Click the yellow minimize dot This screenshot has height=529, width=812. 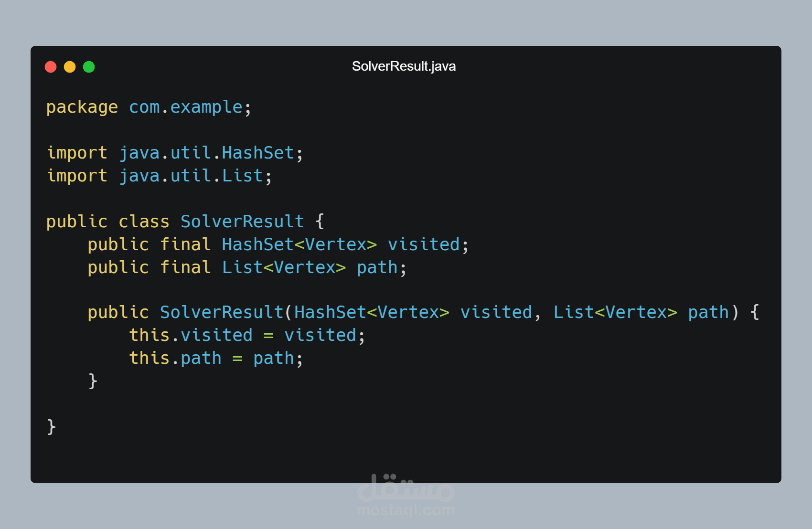click(x=70, y=67)
